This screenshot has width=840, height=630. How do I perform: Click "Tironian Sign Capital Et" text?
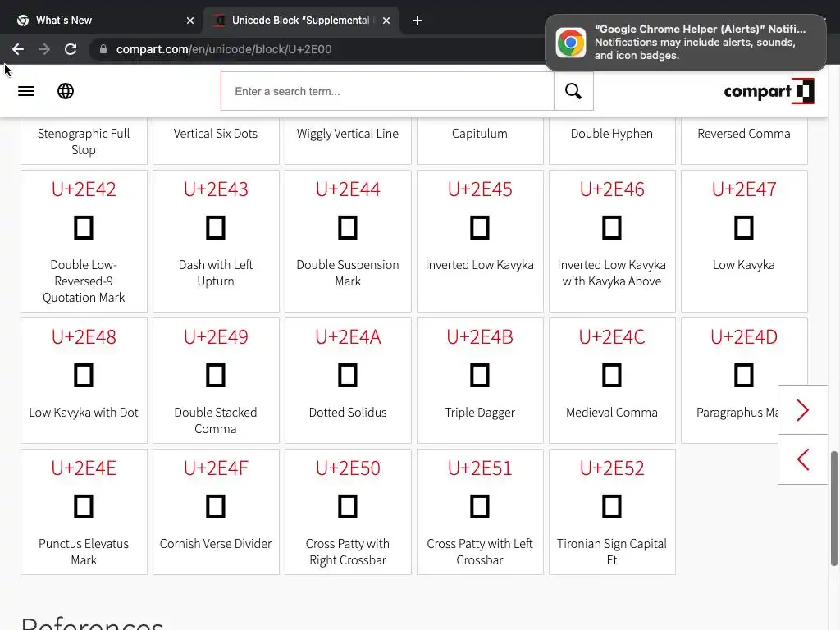coord(612,552)
